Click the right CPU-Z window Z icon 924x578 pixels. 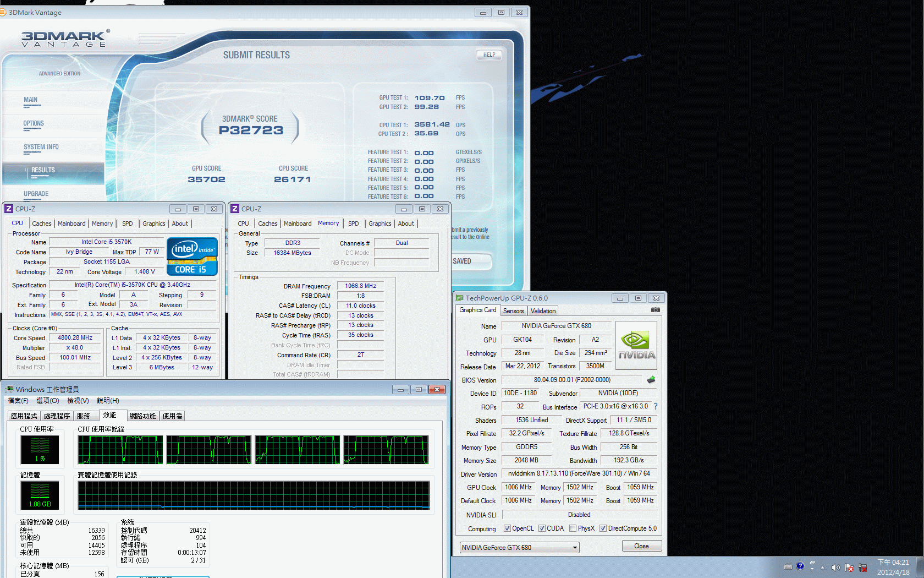click(235, 209)
